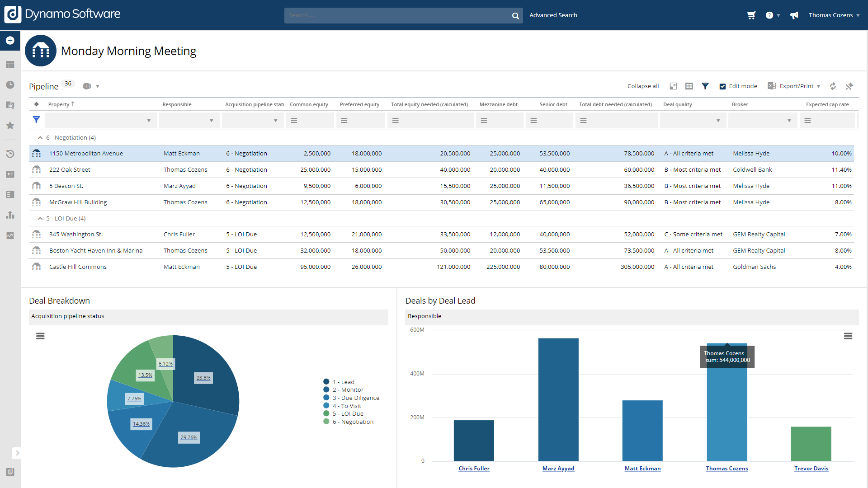
Task: Open the bar chart reports icon in the sidebar
Action: coord(9,215)
